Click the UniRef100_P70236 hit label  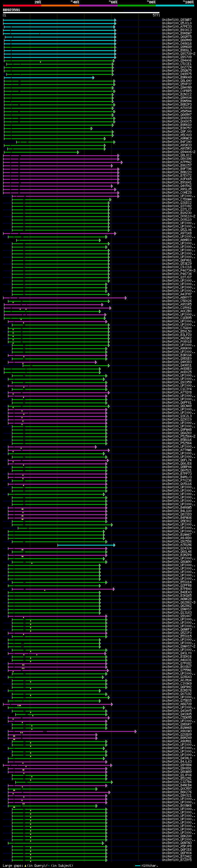(x=177, y=481)
